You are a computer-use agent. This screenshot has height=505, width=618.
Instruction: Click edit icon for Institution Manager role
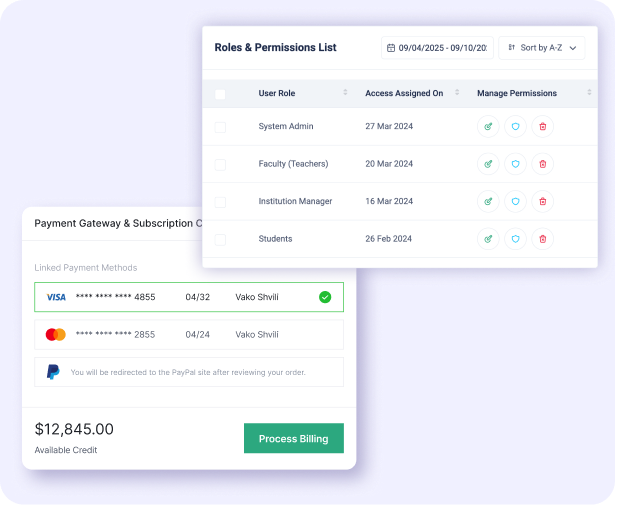pos(488,201)
